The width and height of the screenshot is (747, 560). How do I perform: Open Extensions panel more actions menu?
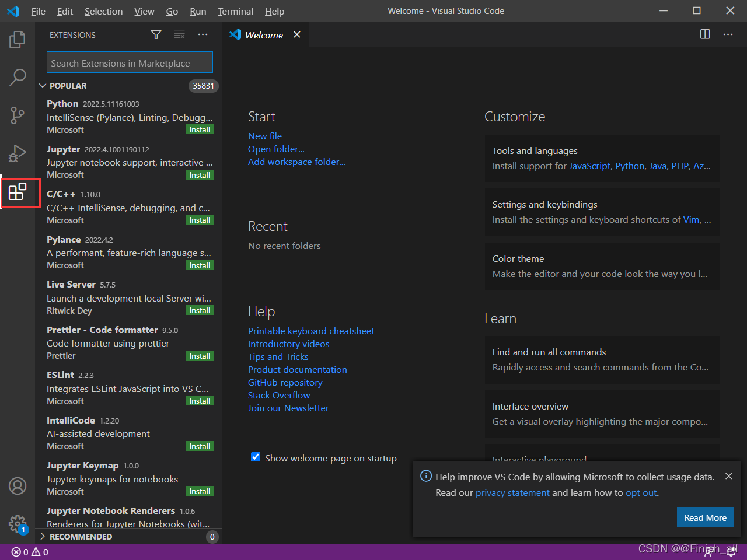[203, 35]
